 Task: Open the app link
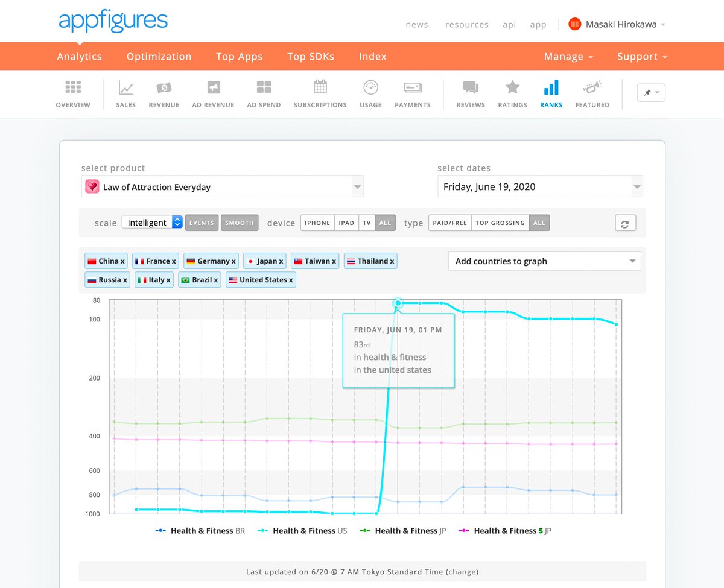tap(538, 25)
